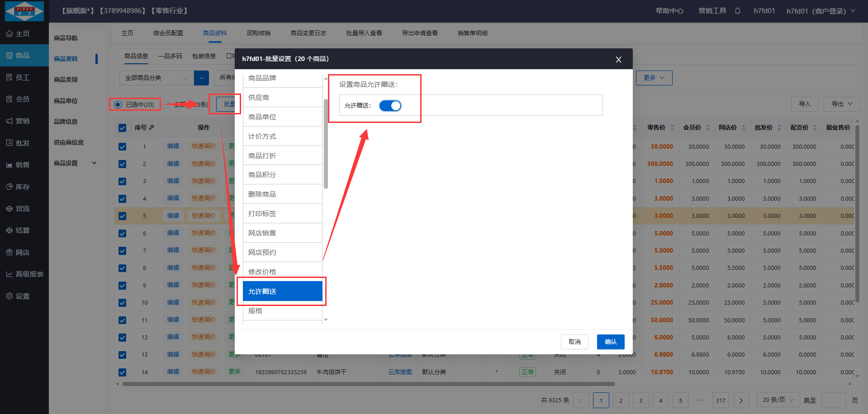This screenshot has width=868, height=414.
Task: Expand the 更多 dropdown button
Action: click(654, 78)
